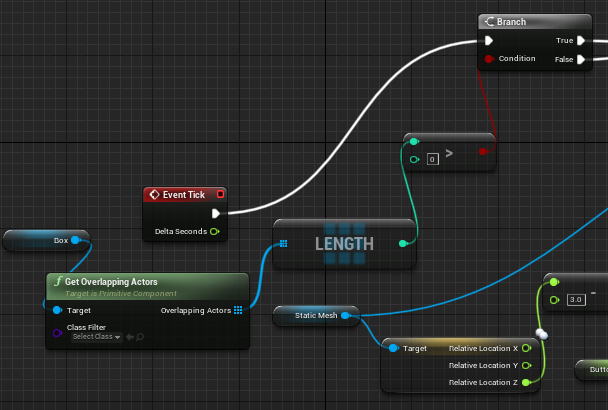Click the LENGTH node integer output pin
Viewport: 608px width, 410px height.
pos(403,244)
